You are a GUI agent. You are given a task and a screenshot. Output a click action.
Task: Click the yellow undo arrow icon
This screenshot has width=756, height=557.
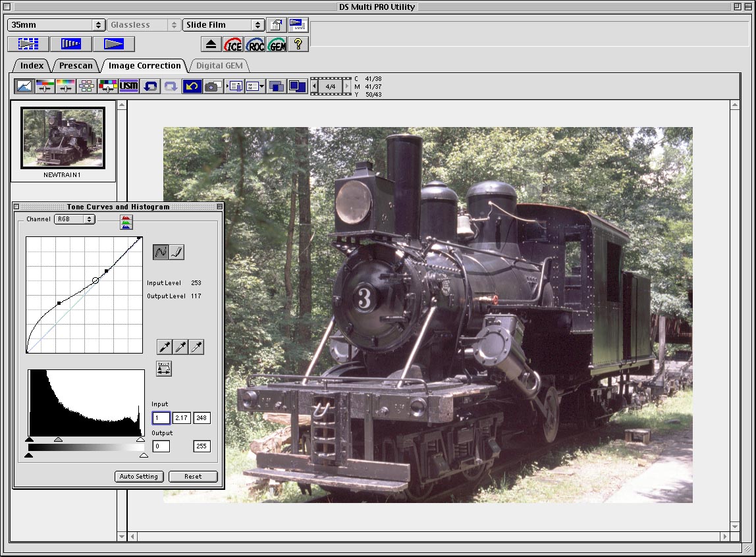[192, 86]
